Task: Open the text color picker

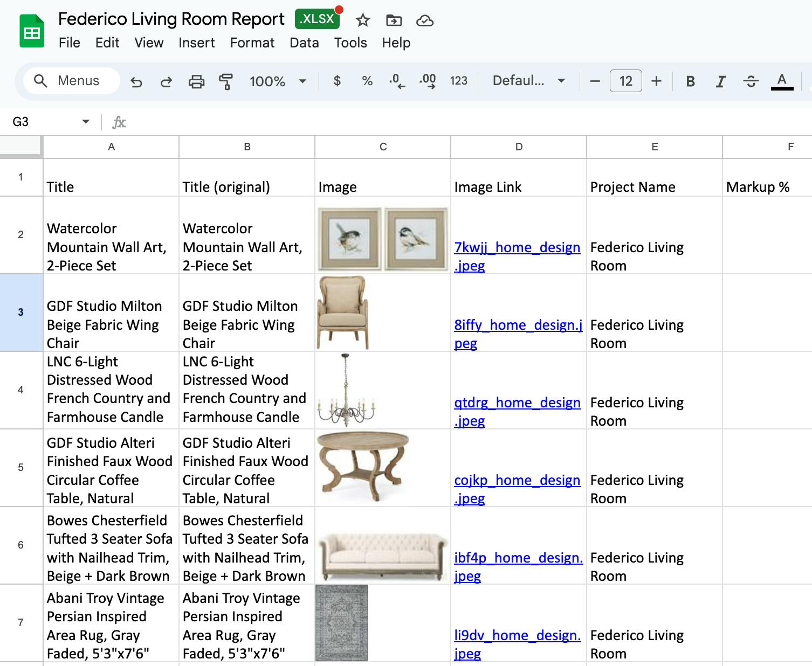Action: 782,81
